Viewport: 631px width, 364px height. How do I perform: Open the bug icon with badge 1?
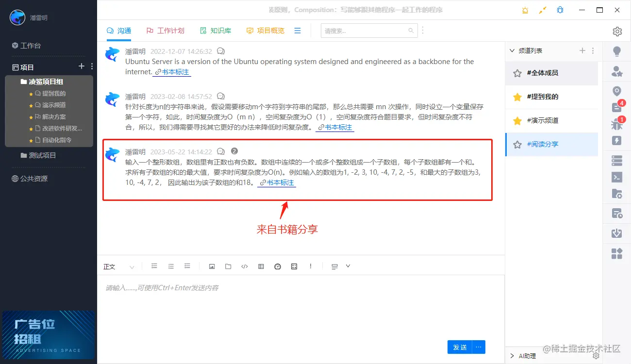click(617, 124)
